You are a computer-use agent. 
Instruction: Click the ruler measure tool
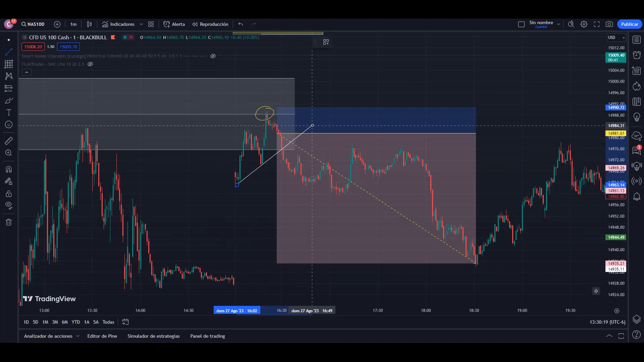click(9, 141)
